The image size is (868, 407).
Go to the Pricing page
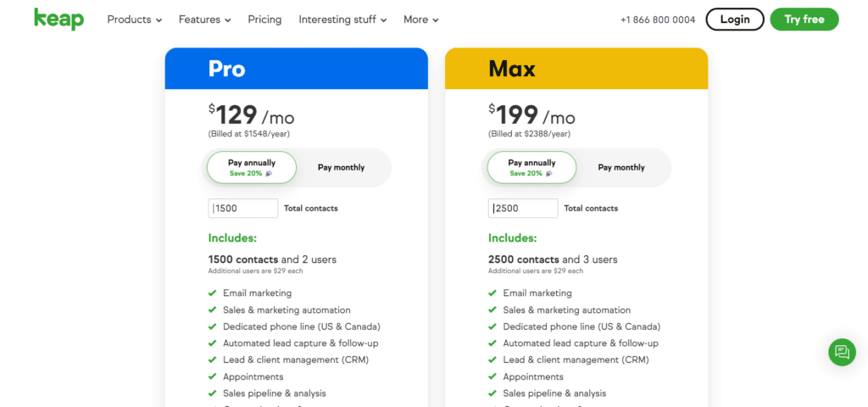(264, 20)
